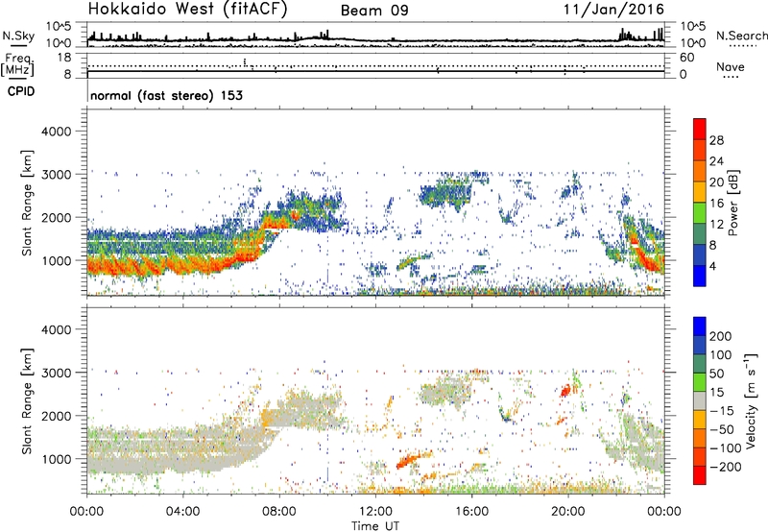The image size is (768, 532).
Task: Click the 'Power [dB]' colorbar title
Action: (732, 203)
